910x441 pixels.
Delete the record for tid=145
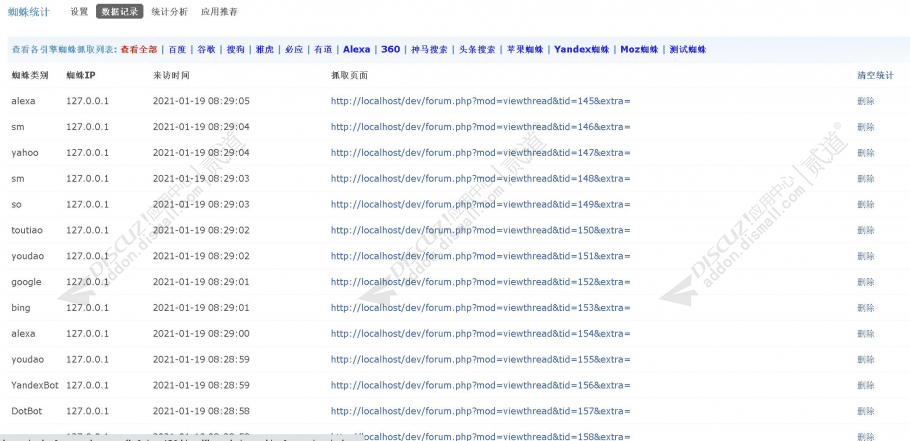point(866,101)
